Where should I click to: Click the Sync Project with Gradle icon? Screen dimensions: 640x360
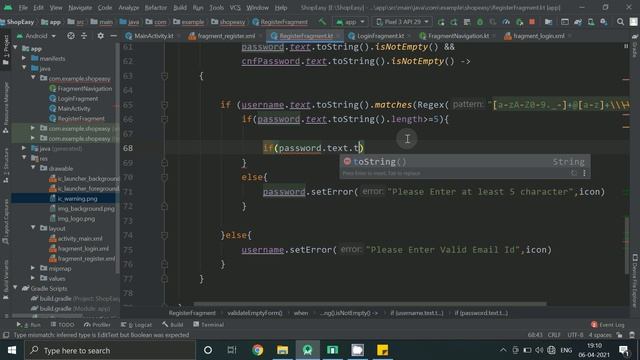[578, 22]
